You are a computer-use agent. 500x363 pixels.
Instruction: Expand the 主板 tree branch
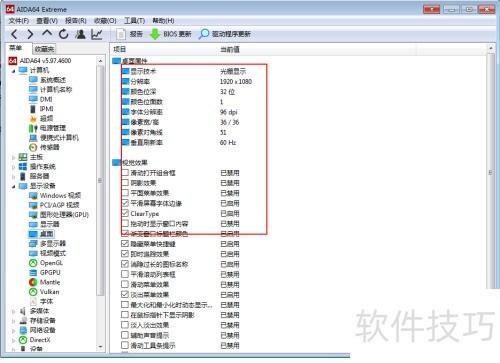[x=14, y=158]
